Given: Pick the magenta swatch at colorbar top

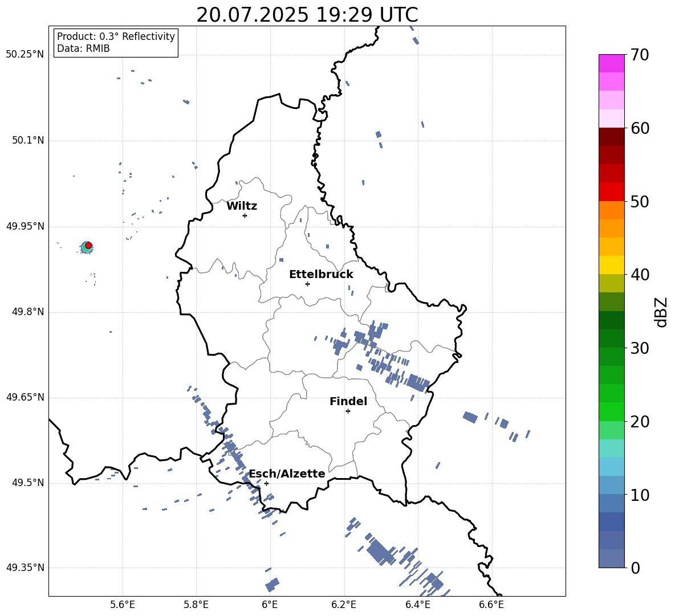Looking at the screenshot, I should [x=611, y=63].
